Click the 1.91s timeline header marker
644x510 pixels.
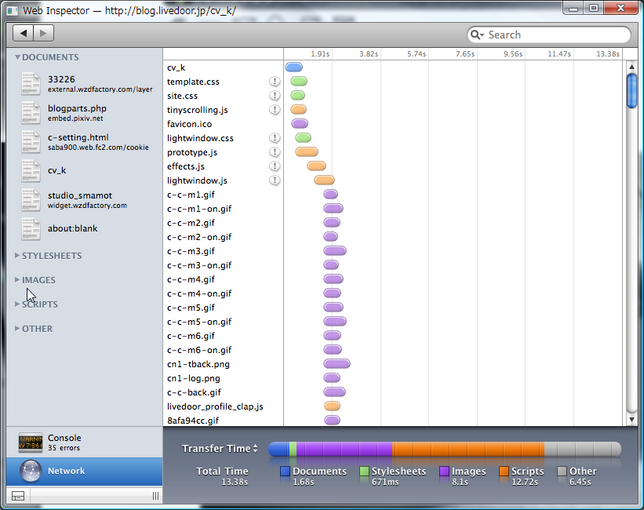pyautogui.click(x=320, y=54)
